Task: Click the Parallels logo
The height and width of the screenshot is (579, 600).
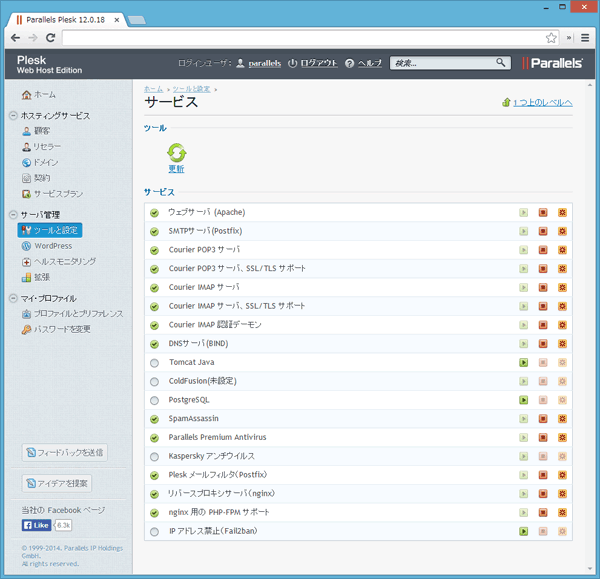Action: point(553,63)
